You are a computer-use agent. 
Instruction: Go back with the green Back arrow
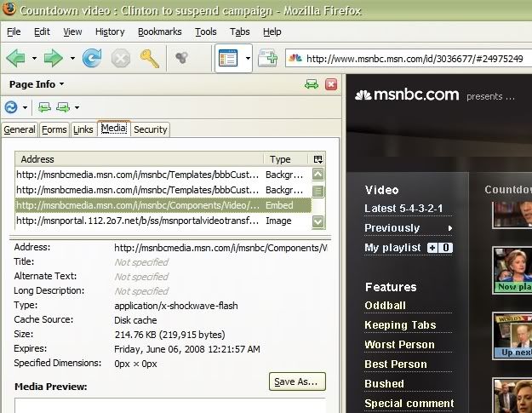15,58
